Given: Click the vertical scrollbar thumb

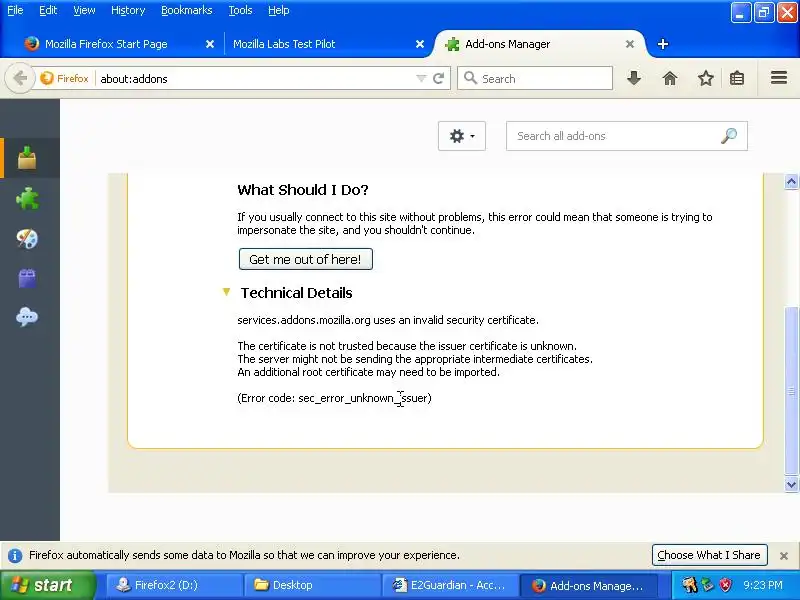Looking at the screenshot, I should (791, 391).
